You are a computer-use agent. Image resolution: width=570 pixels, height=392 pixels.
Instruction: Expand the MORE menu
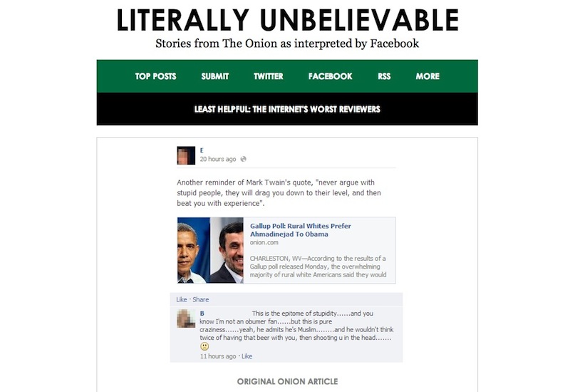click(x=427, y=76)
